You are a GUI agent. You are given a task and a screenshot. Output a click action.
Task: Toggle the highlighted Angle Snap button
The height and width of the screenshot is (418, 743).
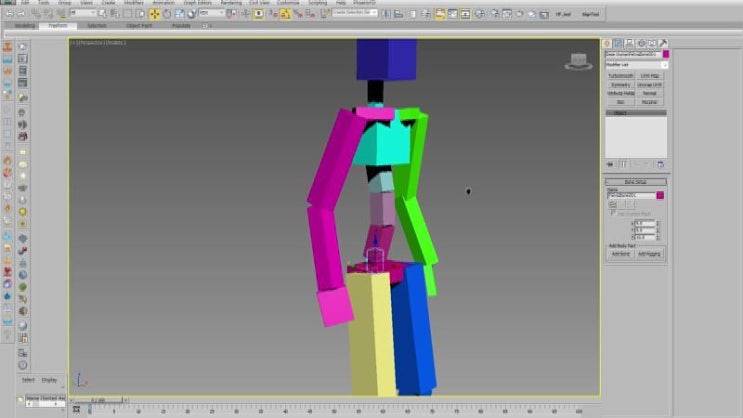tap(285, 14)
